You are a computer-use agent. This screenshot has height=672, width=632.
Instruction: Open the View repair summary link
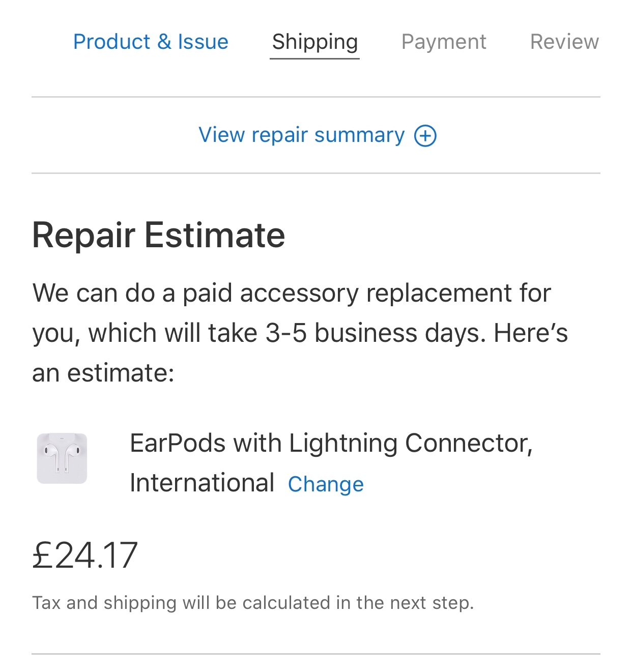coord(301,135)
